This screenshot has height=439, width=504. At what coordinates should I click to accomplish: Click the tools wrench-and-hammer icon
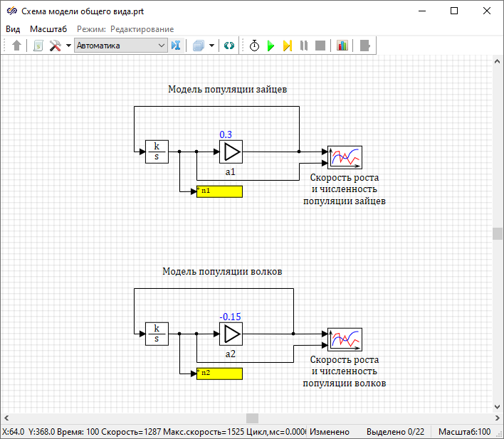[55, 46]
